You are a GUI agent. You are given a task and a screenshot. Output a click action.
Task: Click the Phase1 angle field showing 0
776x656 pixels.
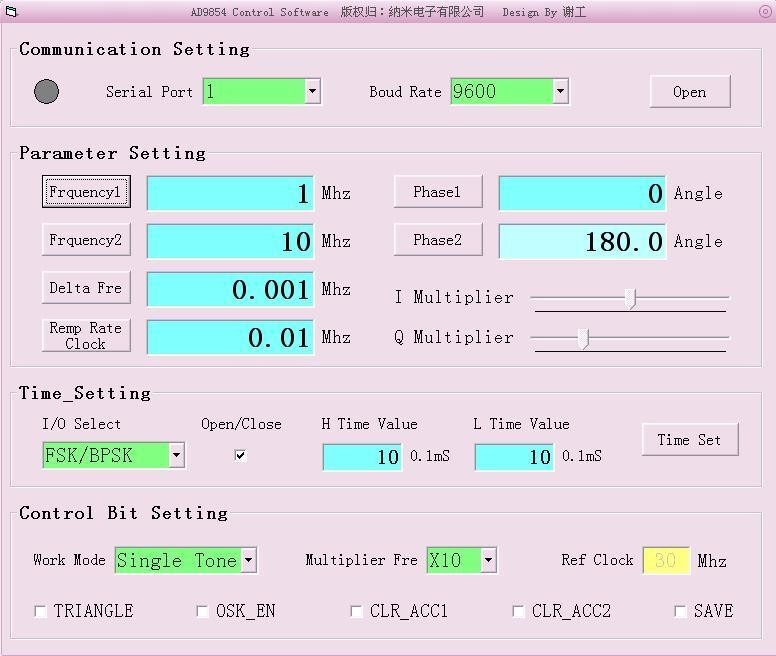(x=582, y=193)
